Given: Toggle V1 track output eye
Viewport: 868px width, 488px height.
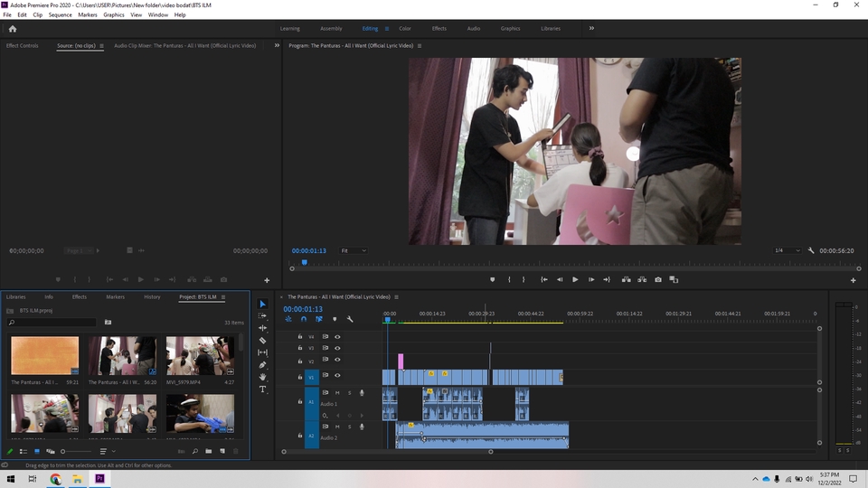Looking at the screenshot, I should point(337,376).
